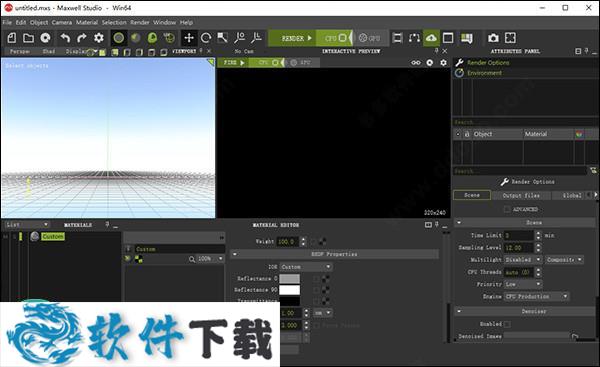
Task: Click the cloud render icon
Action: [431, 38]
